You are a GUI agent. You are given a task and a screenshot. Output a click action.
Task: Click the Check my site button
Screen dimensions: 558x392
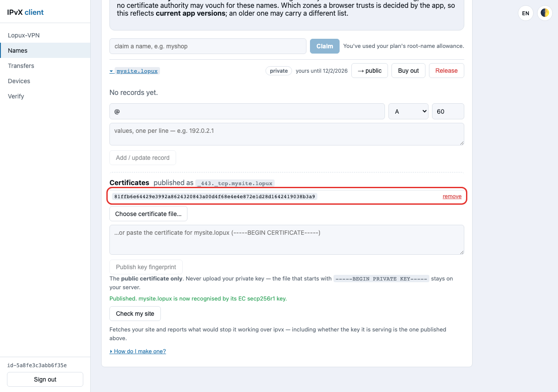point(135,314)
